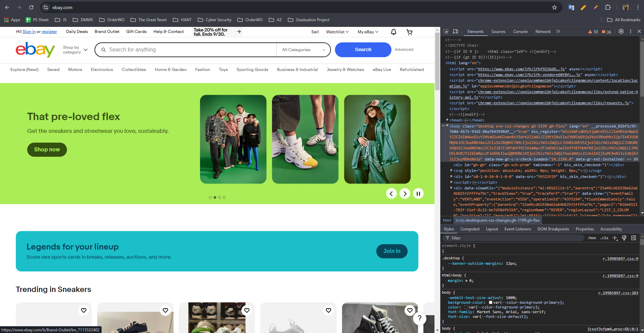
Task: Add first sneaker listing to watchlist heart
Action: (x=84, y=310)
